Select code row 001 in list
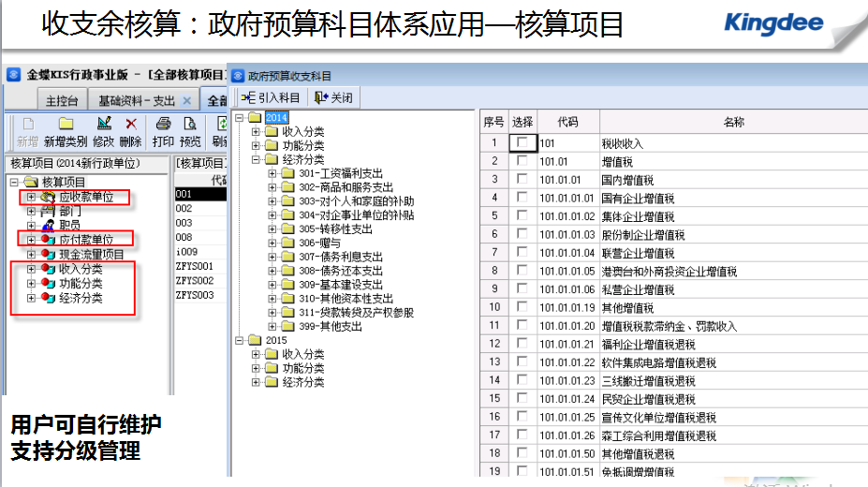Screen dimensions: 868x487 (x=200, y=194)
